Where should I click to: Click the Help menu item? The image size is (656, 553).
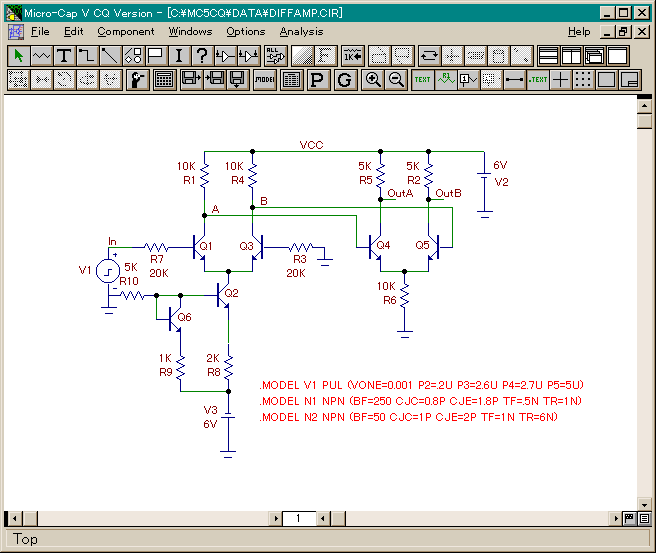pyautogui.click(x=578, y=32)
